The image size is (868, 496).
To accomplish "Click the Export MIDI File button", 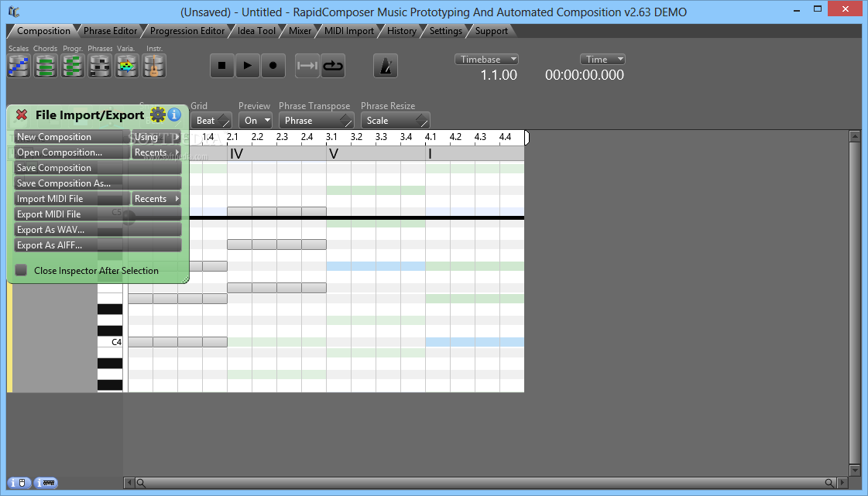I will click(98, 214).
